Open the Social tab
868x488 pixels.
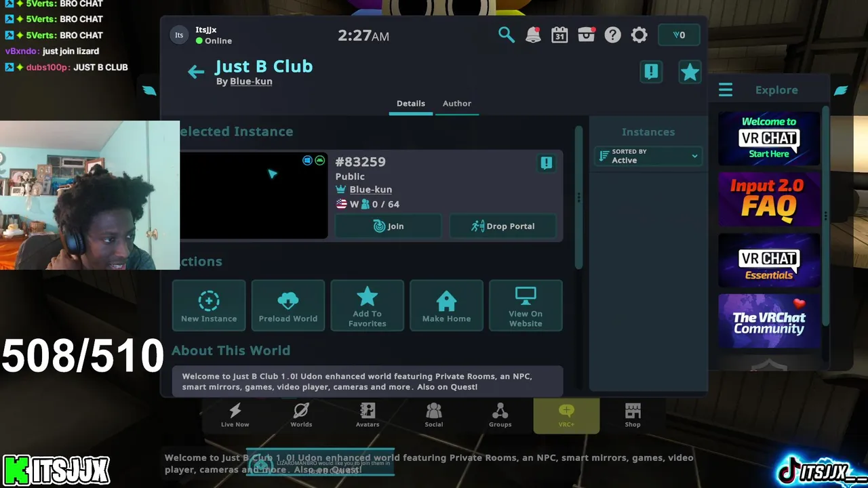point(434,415)
